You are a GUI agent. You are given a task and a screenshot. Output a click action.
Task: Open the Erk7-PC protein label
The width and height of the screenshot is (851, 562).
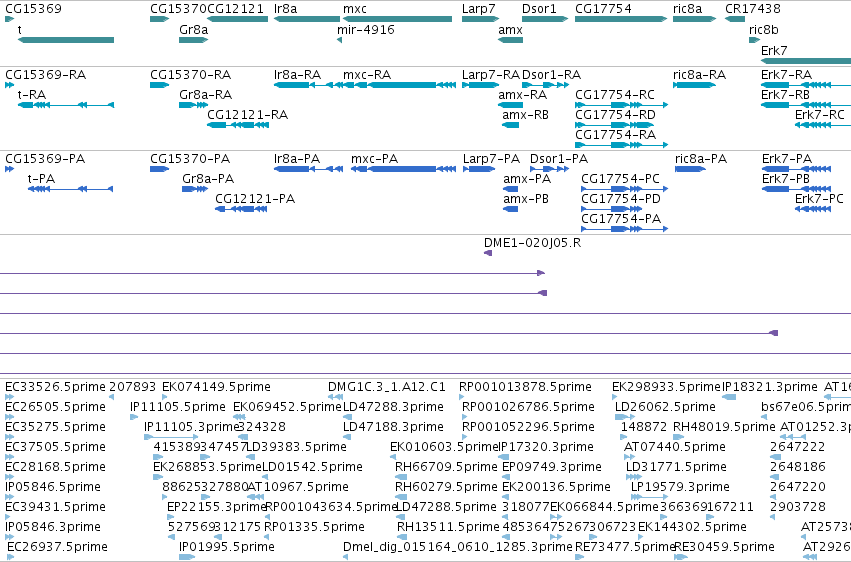(x=820, y=199)
